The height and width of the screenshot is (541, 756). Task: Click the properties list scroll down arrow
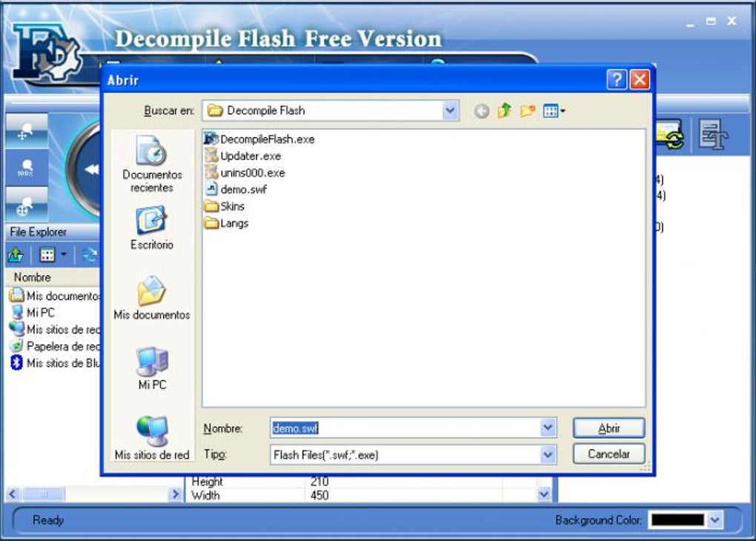coord(544,494)
